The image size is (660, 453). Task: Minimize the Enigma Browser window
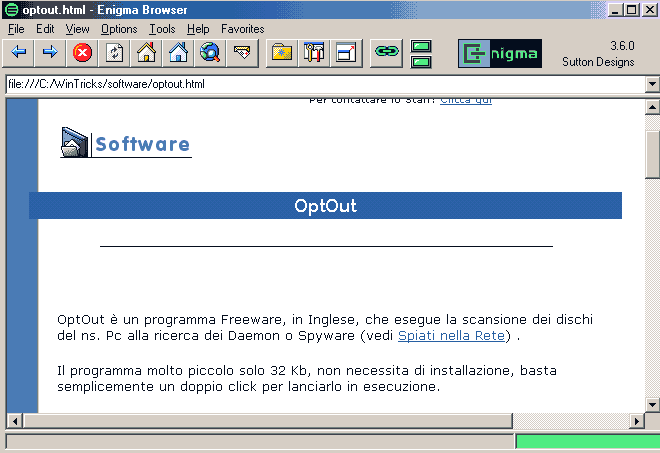coord(615,10)
